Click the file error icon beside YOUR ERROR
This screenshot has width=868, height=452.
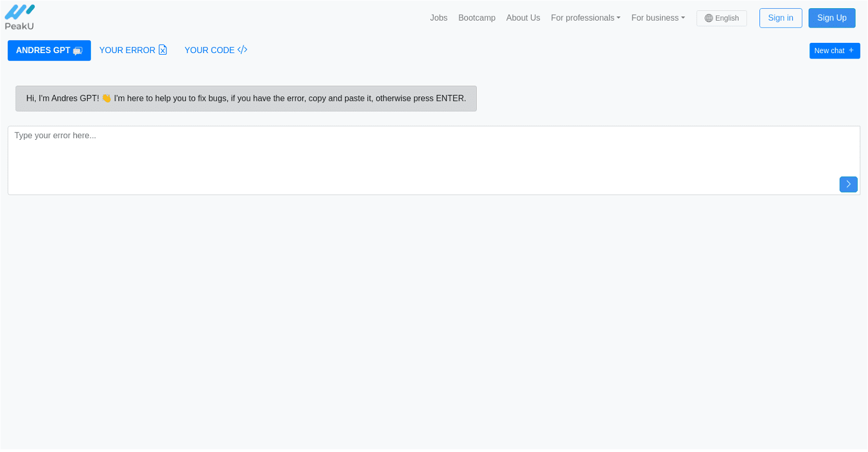pos(163,50)
